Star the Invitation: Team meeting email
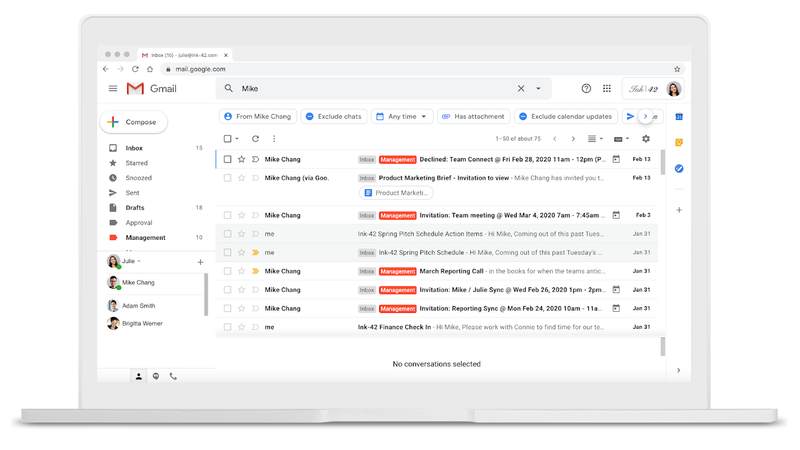Screen dimensions: 800x450 click(x=241, y=215)
